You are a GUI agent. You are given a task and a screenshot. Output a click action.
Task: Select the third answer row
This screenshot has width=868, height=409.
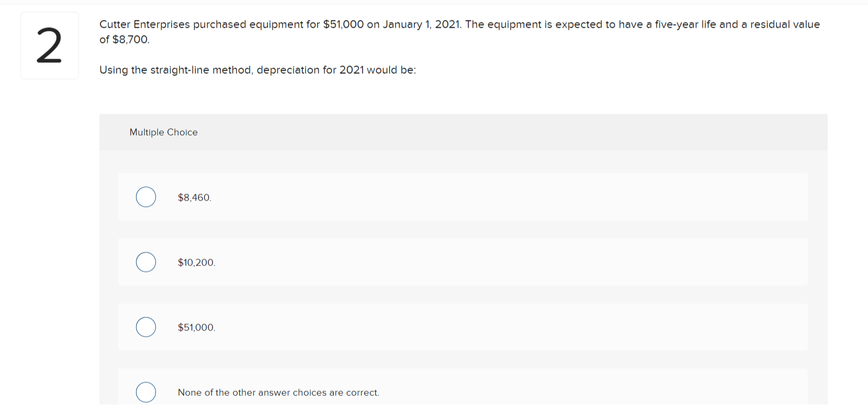click(x=463, y=327)
